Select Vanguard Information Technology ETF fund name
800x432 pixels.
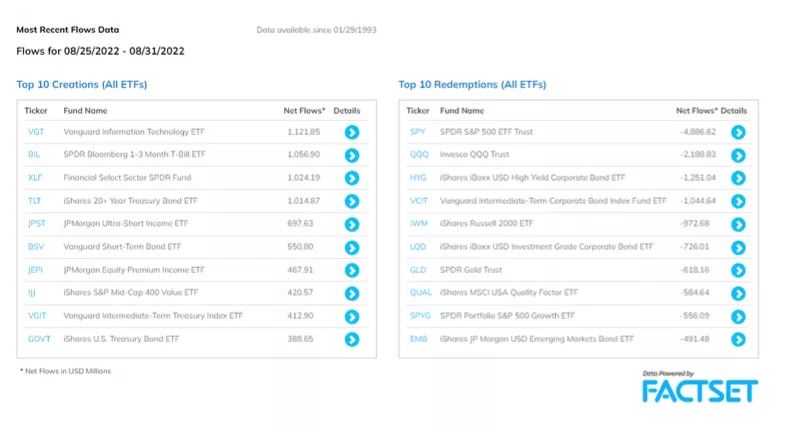point(134,132)
